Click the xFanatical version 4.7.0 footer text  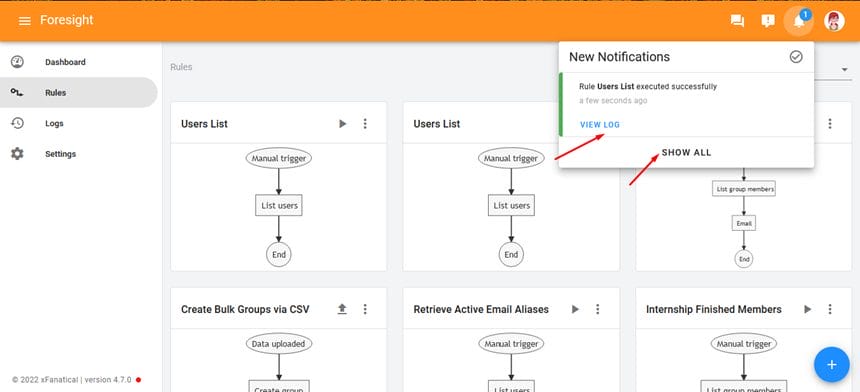coord(72,379)
